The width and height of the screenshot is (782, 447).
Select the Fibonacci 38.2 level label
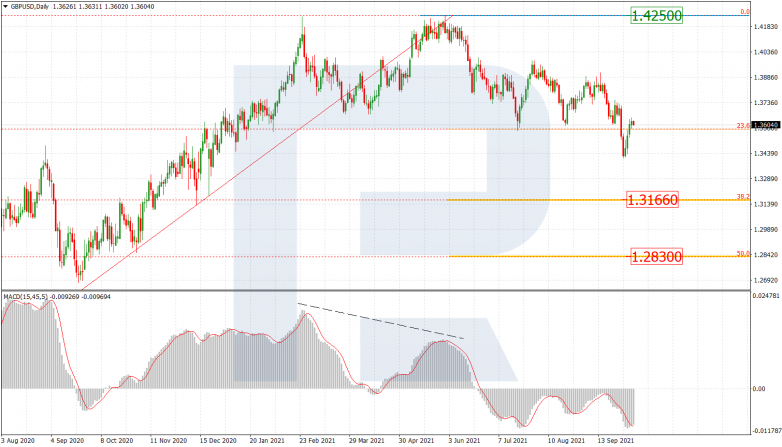click(743, 197)
